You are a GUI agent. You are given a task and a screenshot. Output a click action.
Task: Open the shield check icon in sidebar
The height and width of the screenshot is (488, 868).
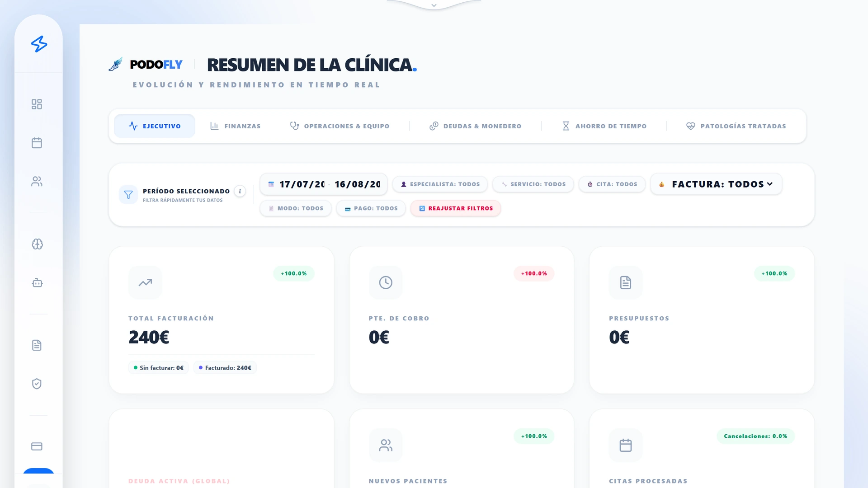click(x=37, y=384)
